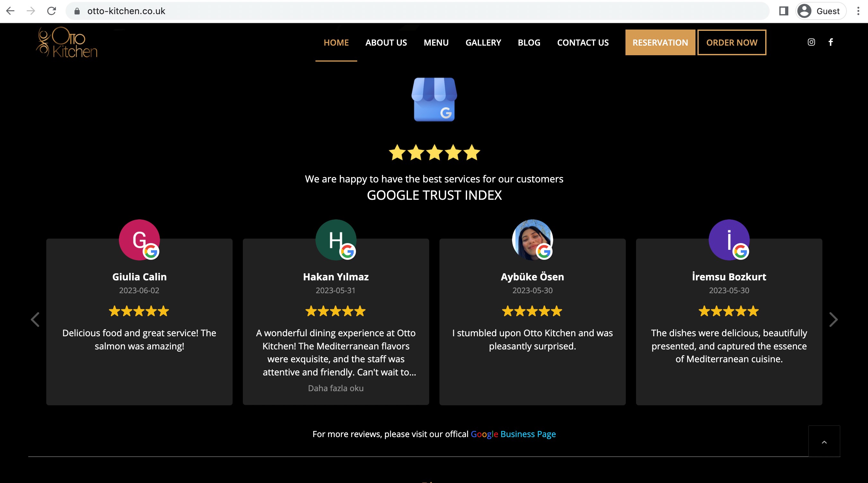Click the happy to have best services tagline
Viewport: 868px width, 483px height.
434,179
